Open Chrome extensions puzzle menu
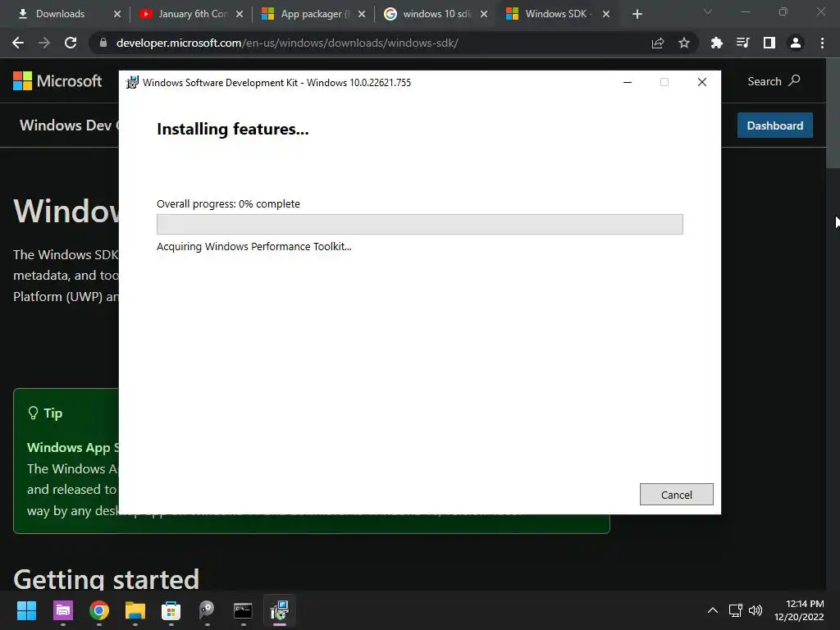Screen dimensions: 840x630 pos(716,43)
